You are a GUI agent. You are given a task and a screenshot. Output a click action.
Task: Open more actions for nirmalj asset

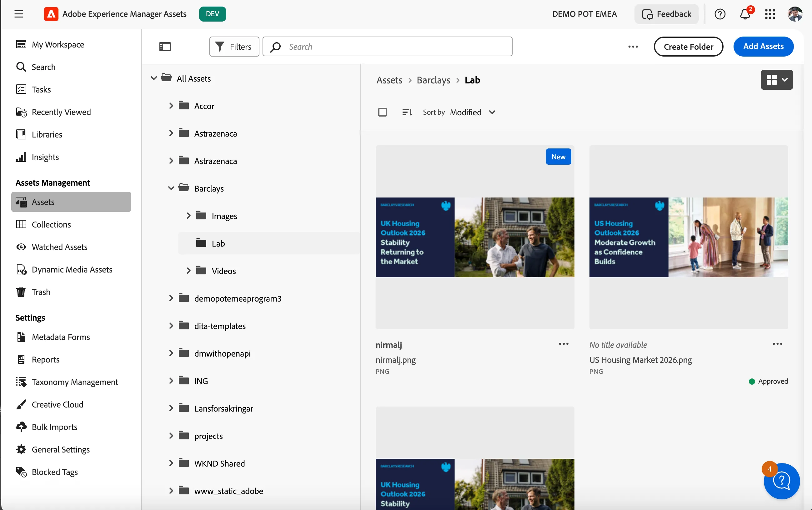pyautogui.click(x=564, y=344)
